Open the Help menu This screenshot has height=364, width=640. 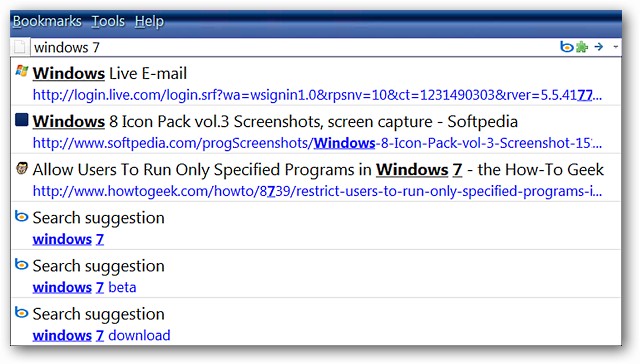point(149,21)
